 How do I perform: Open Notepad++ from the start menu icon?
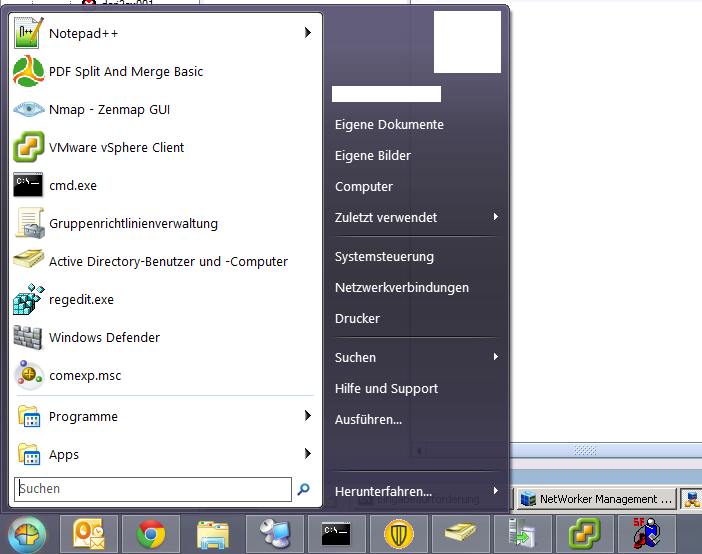pos(28,34)
